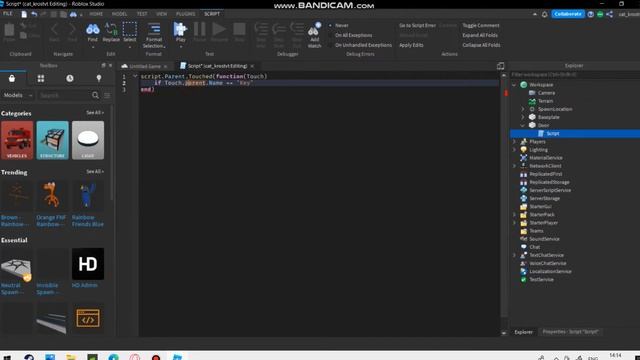
Task: Switch to the TEST ribbon tab
Action: coord(142,14)
